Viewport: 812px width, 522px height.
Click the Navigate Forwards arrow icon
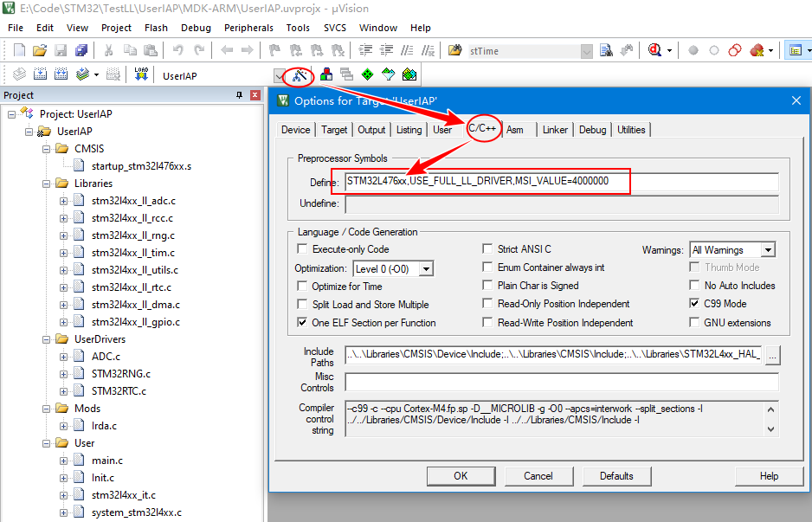(x=247, y=50)
